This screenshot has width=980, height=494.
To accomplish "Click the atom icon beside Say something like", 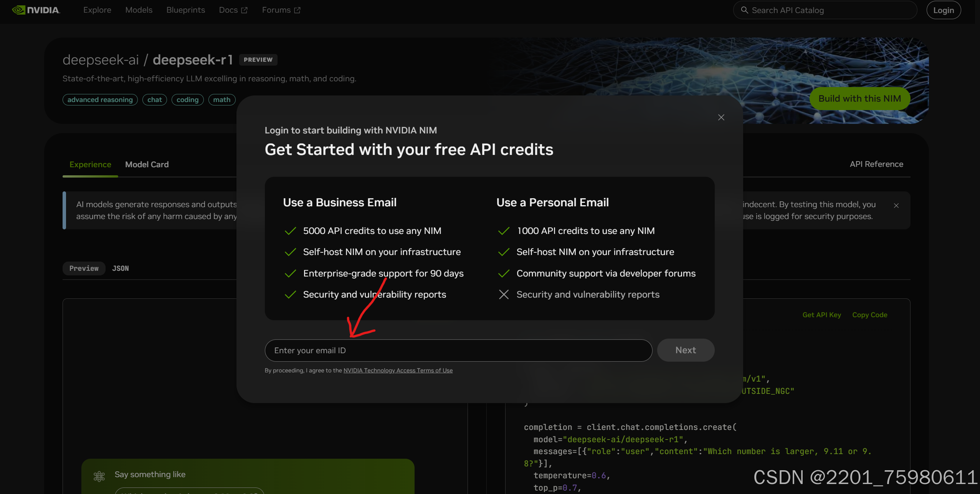I will [99, 476].
